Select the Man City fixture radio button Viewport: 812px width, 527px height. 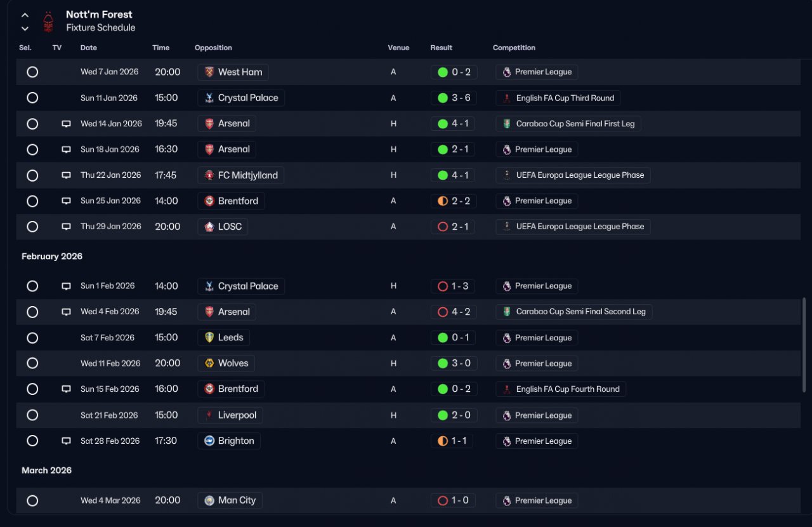32,501
